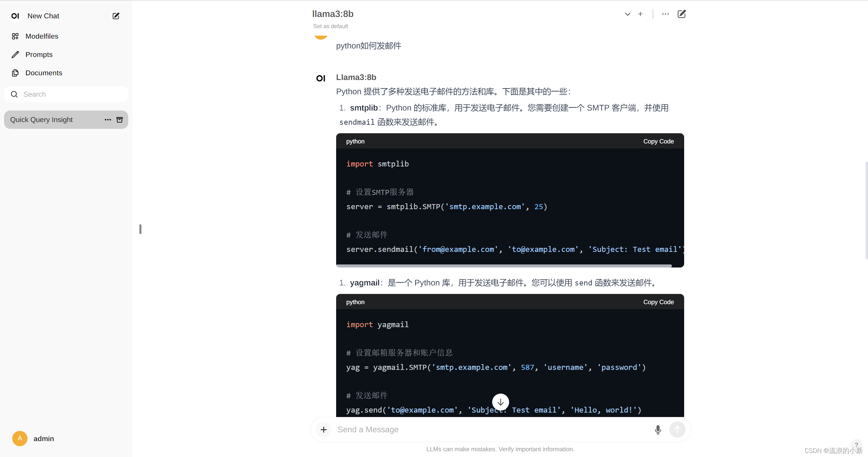Toggle the scroll-to-bottom arrow button
Screen dimensions: 868x457
click(499, 402)
